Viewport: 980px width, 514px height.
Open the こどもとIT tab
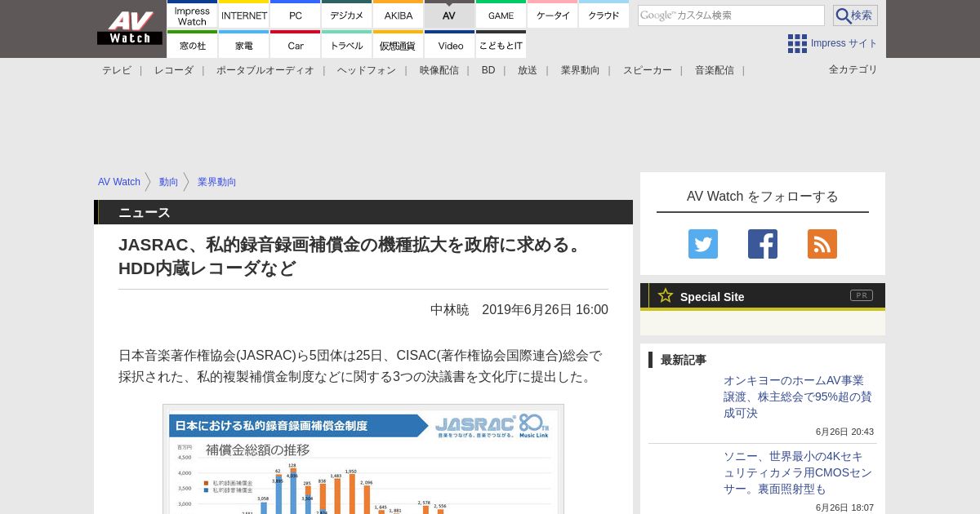coord(501,45)
